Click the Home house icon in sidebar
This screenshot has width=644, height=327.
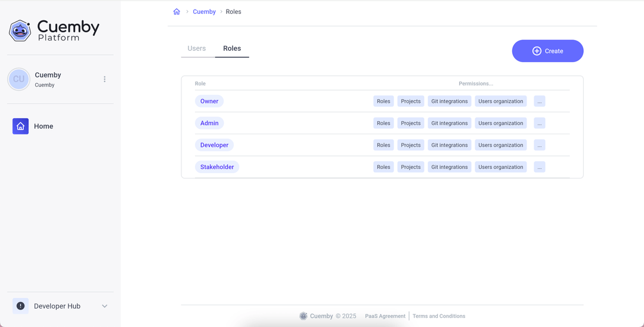[21, 126]
